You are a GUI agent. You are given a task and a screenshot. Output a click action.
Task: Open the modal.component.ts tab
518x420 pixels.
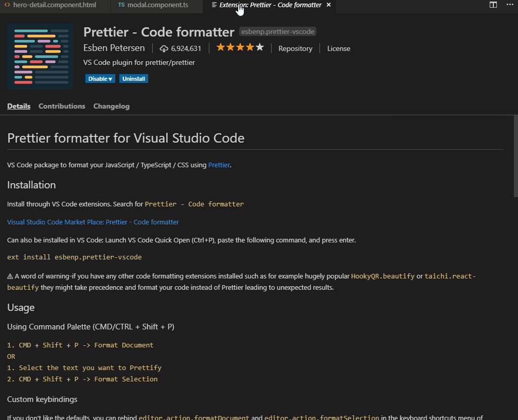click(x=157, y=5)
